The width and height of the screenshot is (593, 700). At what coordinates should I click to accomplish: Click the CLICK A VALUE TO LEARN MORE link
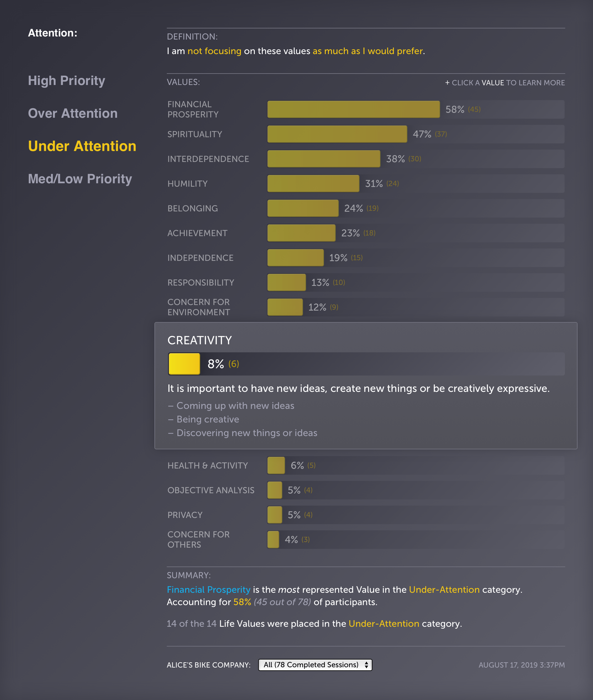pyautogui.click(x=505, y=83)
